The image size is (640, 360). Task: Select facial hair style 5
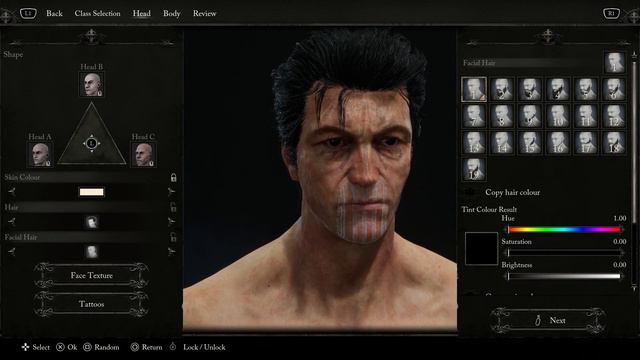[586, 89]
